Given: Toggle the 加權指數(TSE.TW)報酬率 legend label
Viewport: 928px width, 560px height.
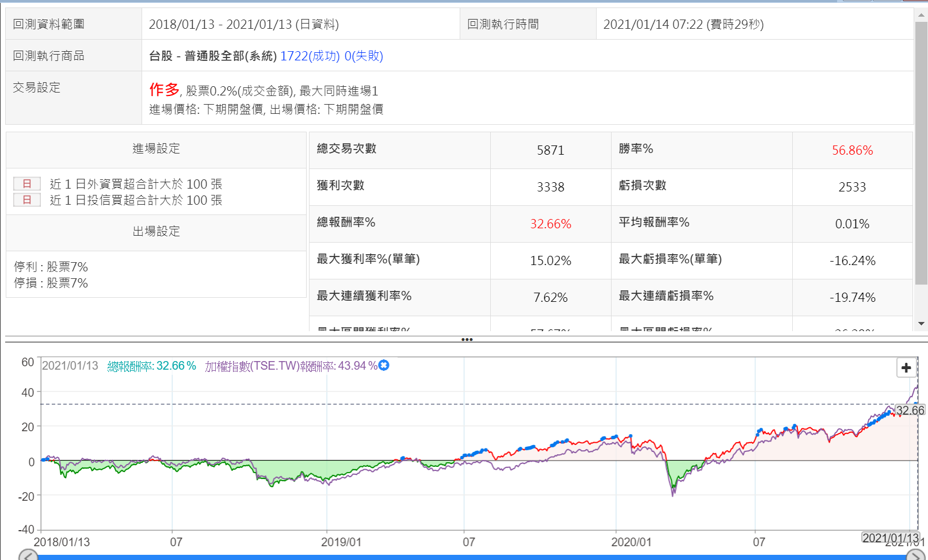Looking at the screenshot, I should 291,366.
